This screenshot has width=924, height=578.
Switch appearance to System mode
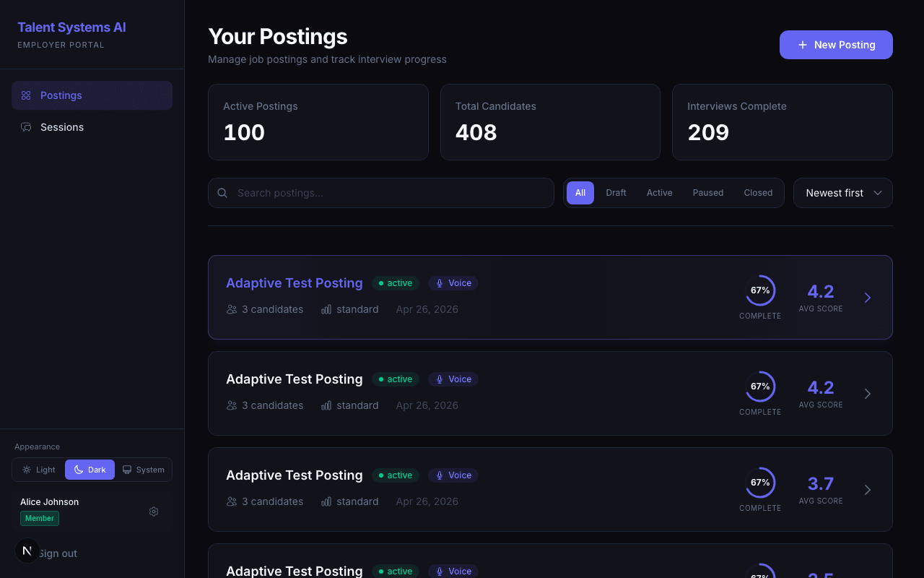(x=143, y=470)
